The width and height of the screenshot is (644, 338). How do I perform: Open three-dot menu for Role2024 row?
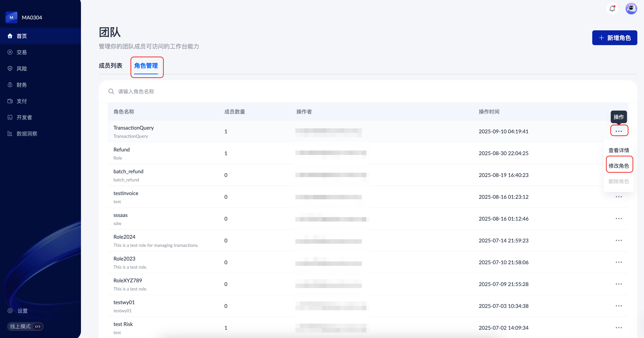(619, 241)
